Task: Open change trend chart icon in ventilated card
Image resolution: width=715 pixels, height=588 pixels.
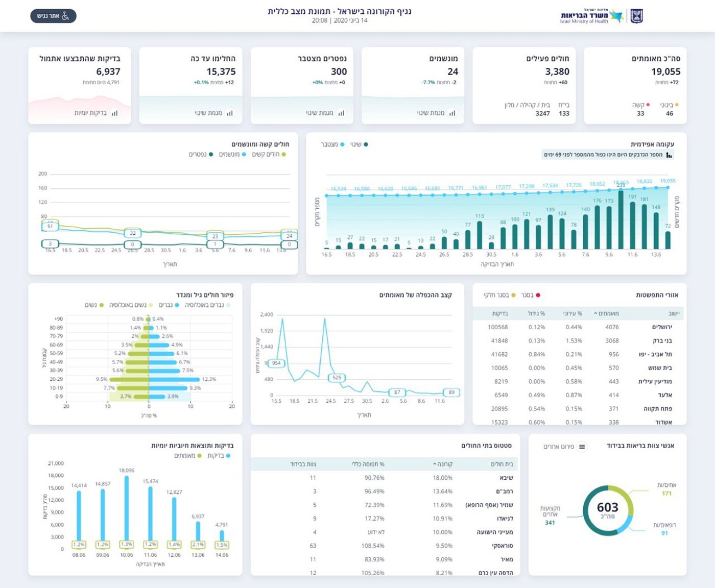Action: [452, 113]
